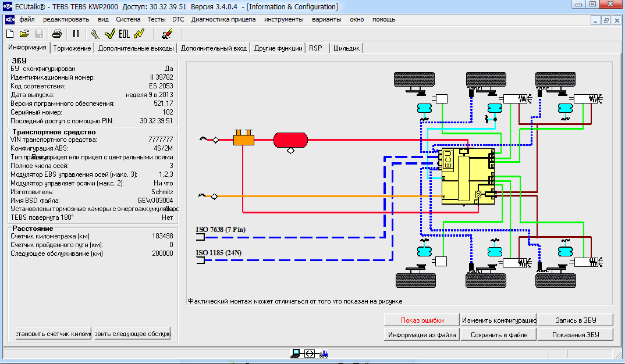
Task: Select the yellow ECU block in diagram
Action: 467,177
